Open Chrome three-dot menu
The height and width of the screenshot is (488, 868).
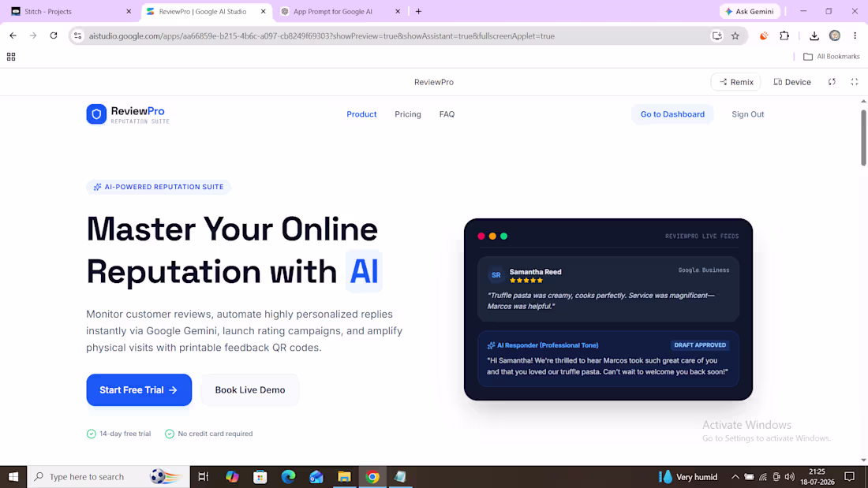click(855, 36)
